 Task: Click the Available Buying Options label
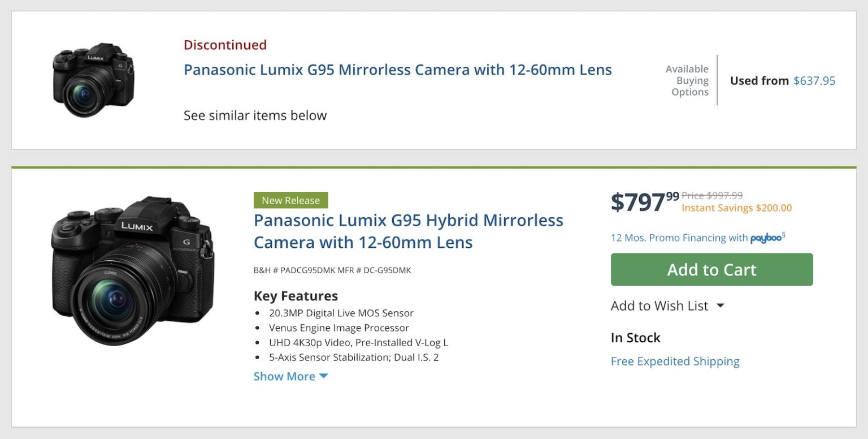pos(687,80)
